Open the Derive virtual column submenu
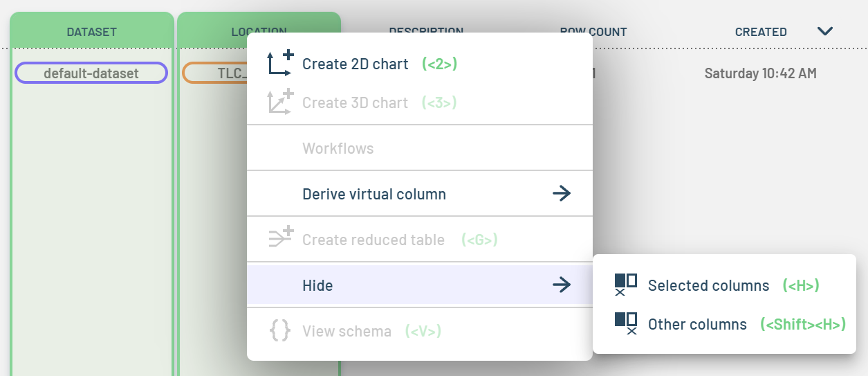The image size is (868, 376). point(420,194)
